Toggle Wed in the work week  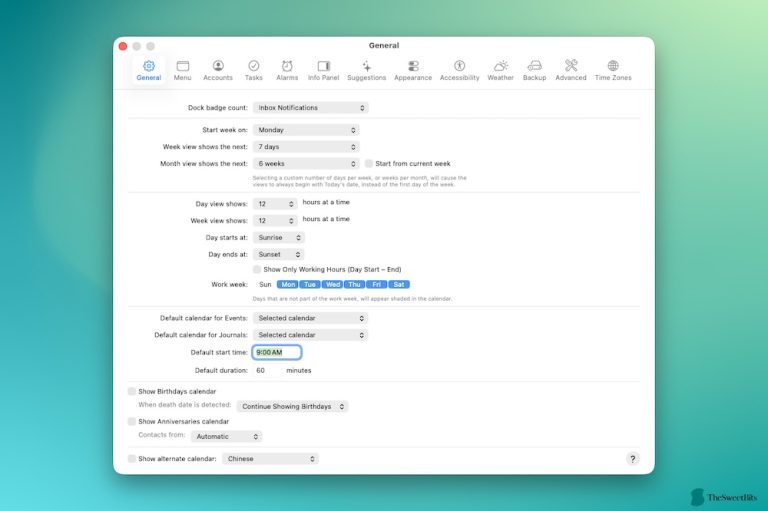[x=333, y=284]
